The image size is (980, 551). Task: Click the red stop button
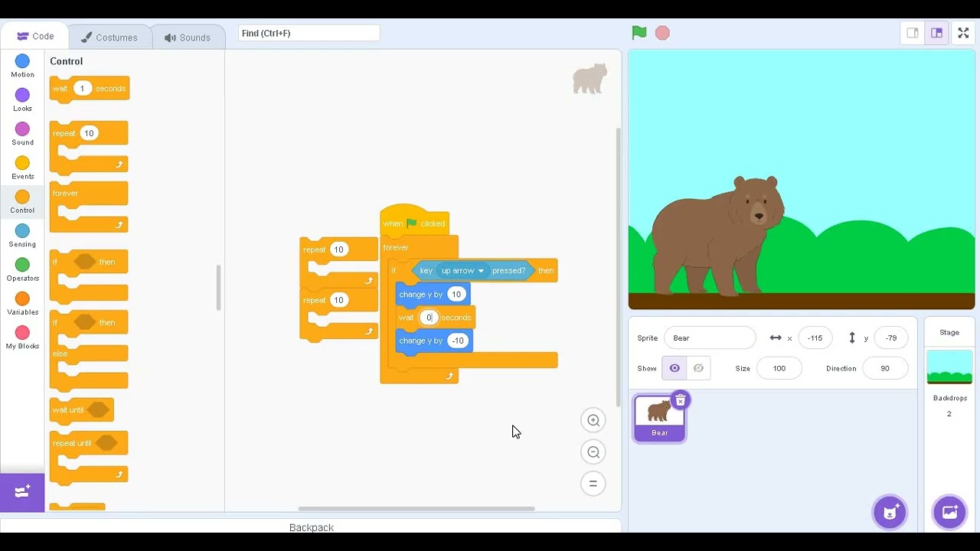(x=662, y=33)
